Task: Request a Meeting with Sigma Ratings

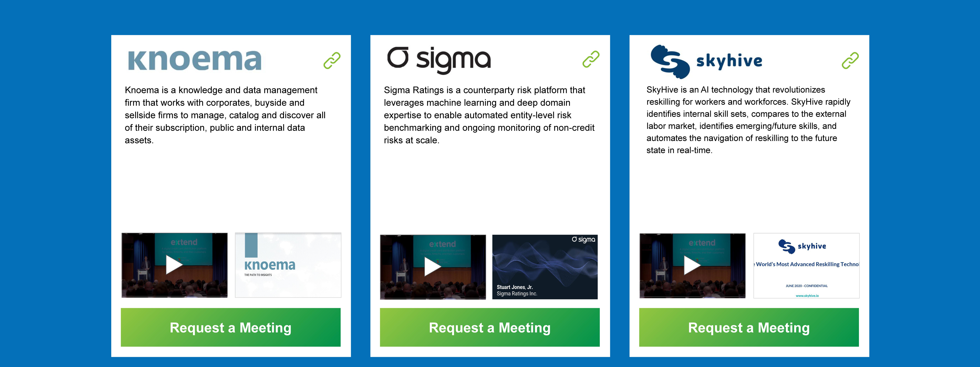Action: 490,327
